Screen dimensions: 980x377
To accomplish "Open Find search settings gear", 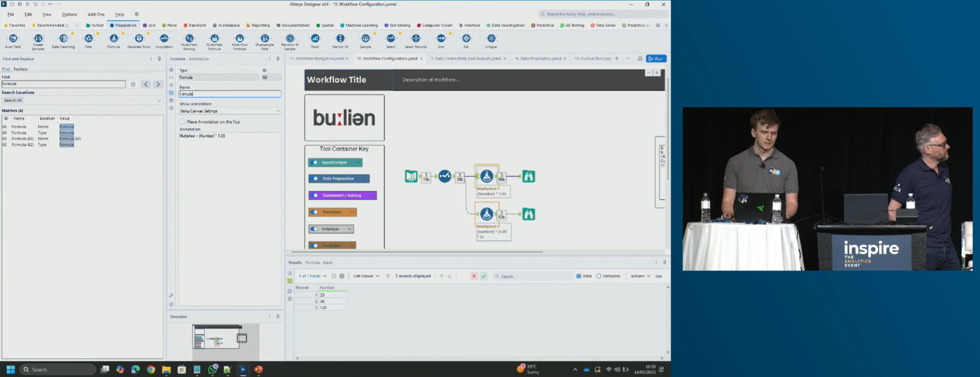I will (x=133, y=84).
